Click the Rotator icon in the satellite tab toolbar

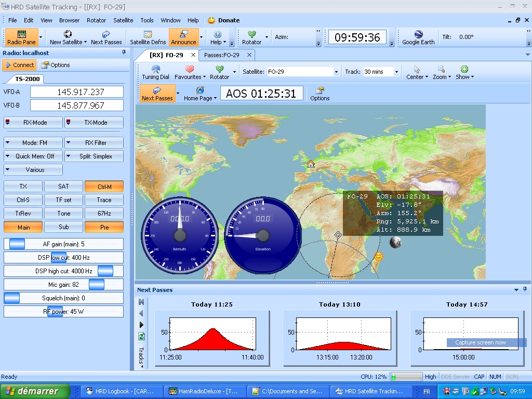point(220,72)
